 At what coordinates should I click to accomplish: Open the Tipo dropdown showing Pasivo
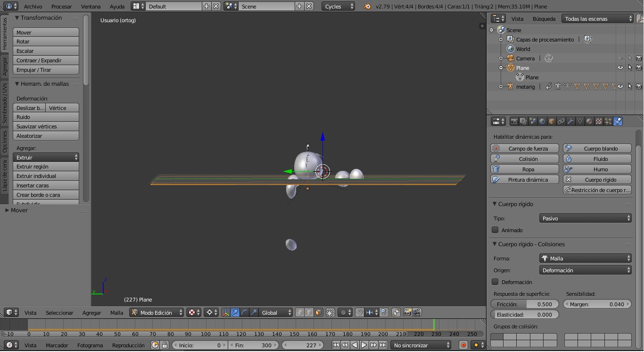(x=585, y=218)
